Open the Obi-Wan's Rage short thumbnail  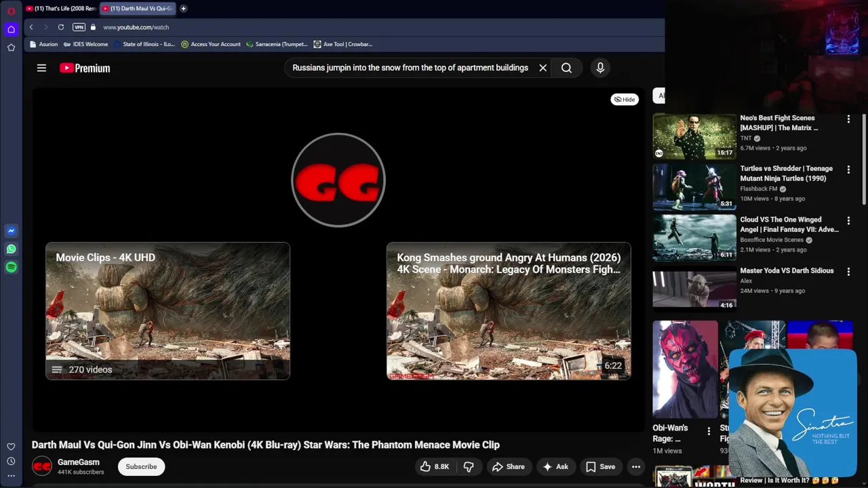tap(685, 369)
